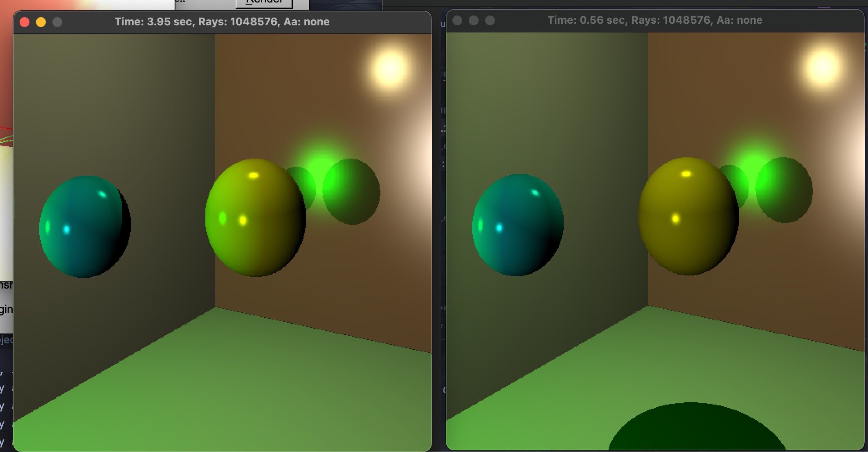The height and width of the screenshot is (452, 868).
Task: Close the 3.95 sec render window
Action: click(x=25, y=22)
